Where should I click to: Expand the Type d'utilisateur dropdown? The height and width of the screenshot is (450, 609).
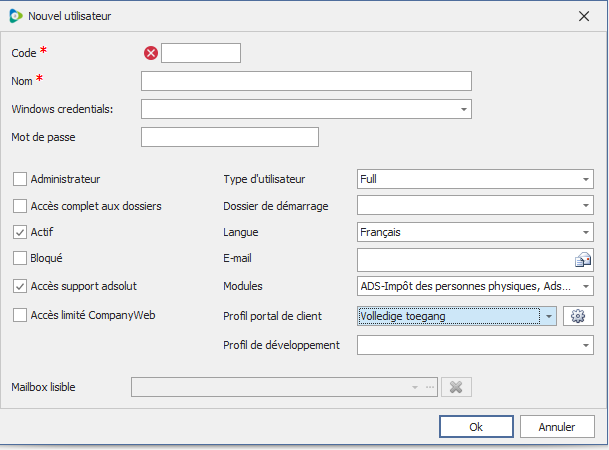tap(586, 179)
